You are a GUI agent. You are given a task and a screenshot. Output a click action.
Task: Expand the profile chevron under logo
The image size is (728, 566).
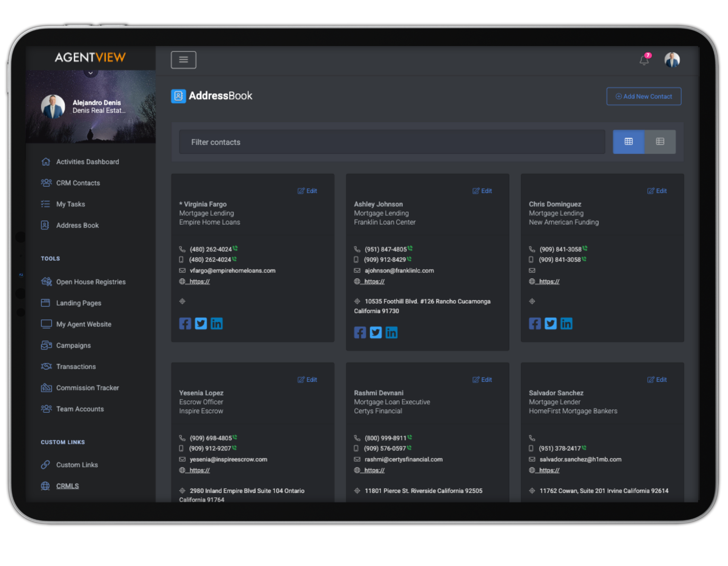[x=91, y=73]
